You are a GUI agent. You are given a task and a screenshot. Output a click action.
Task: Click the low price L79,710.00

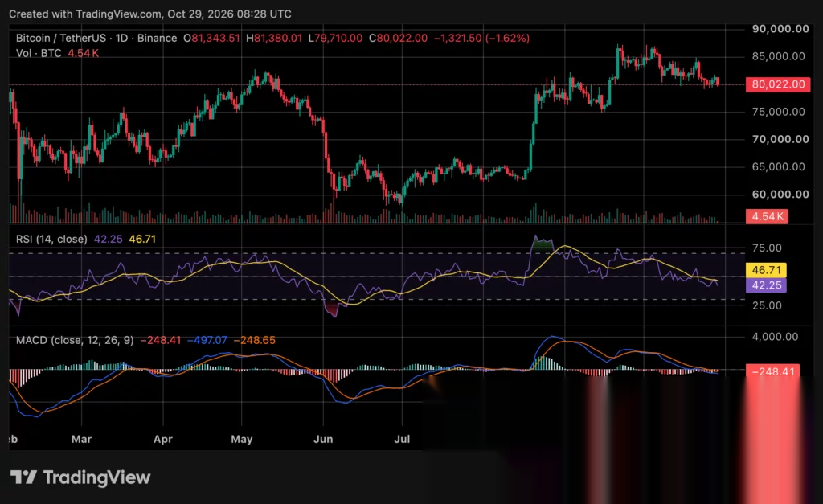point(335,38)
